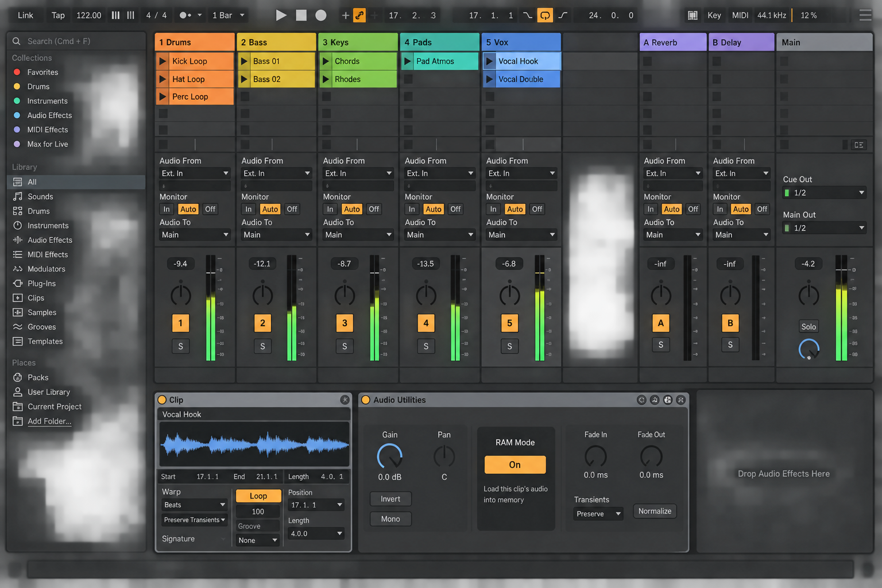
Task: Toggle the clip Loop button
Action: pyautogui.click(x=258, y=496)
